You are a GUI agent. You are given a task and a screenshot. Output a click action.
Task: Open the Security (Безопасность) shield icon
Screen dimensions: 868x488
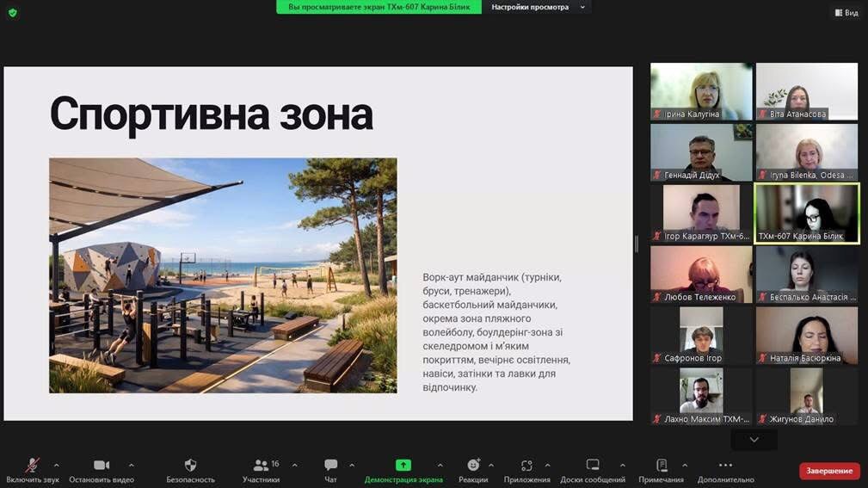click(x=190, y=466)
